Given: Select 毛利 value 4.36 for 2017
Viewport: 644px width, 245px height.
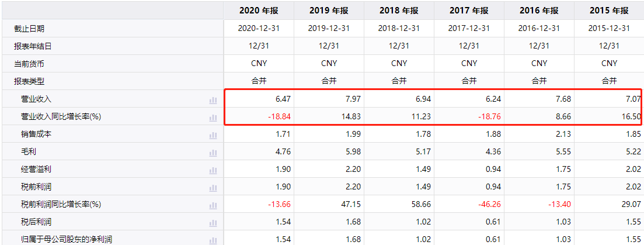Looking at the screenshot, I should tap(493, 151).
